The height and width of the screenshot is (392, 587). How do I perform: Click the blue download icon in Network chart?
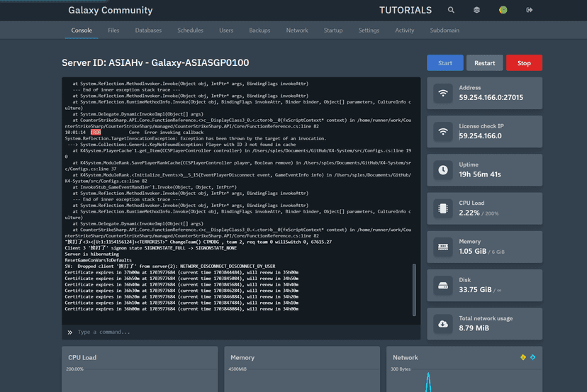tap(532, 357)
